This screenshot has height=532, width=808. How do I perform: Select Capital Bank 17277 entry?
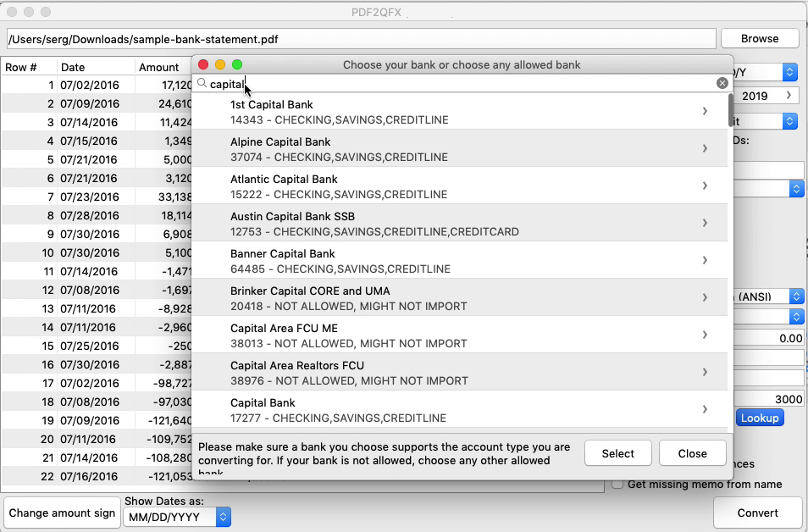460,409
